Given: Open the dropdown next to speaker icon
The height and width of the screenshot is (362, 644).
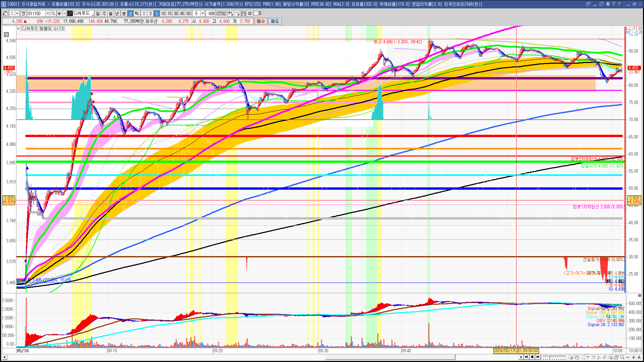Looking at the screenshot, I should (64, 13).
